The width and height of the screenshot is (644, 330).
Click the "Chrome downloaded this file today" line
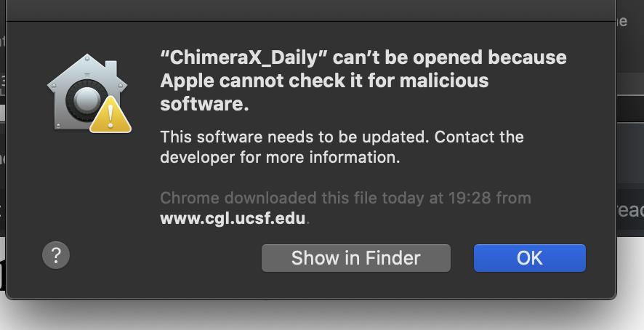click(x=345, y=198)
